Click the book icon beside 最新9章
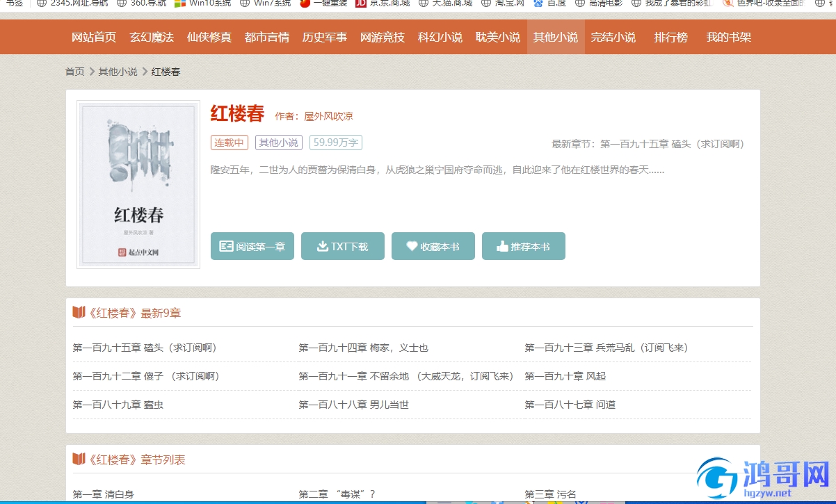The width and height of the screenshot is (836, 504). pos(79,312)
